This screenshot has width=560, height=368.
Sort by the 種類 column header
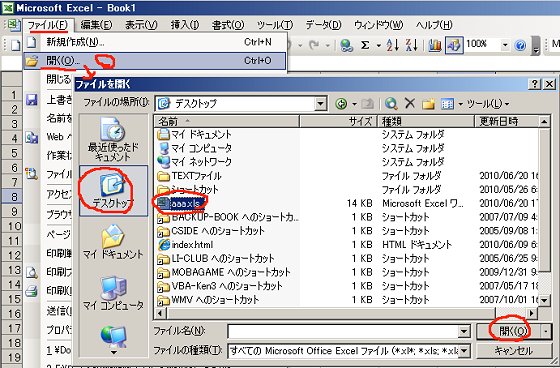[426, 121]
